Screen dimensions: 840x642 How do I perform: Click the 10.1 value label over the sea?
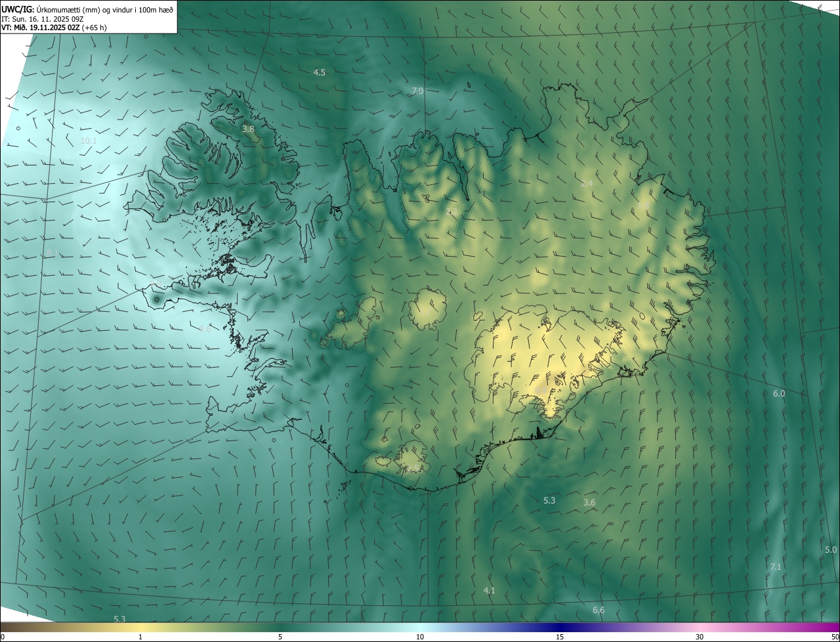pyautogui.click(x=89, y=141)
